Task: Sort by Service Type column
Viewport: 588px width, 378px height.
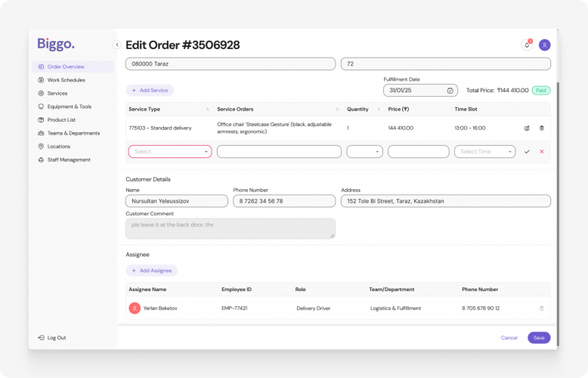Action: pyautogui.click(x=207, y=109)
